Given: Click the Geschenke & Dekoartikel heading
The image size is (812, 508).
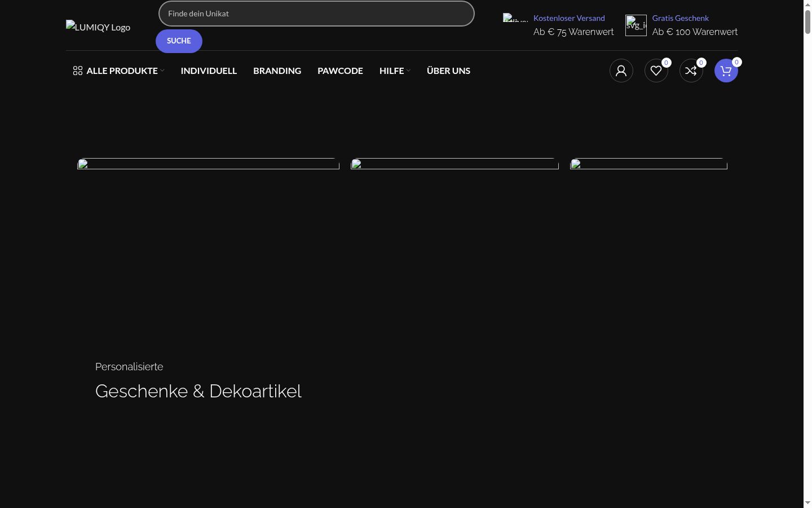Looking at the screenshot, I should coord(198,391).
